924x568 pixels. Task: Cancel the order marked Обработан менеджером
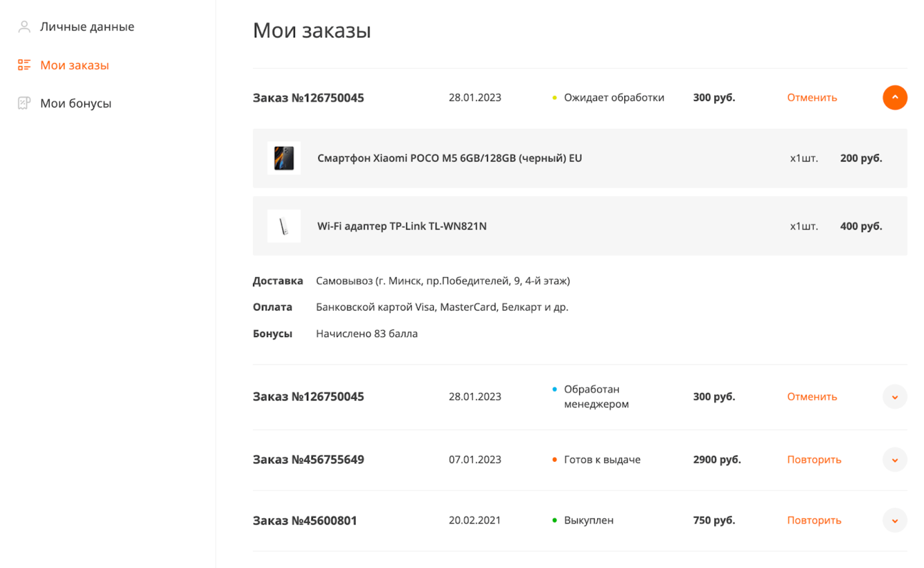pos(812,397)
